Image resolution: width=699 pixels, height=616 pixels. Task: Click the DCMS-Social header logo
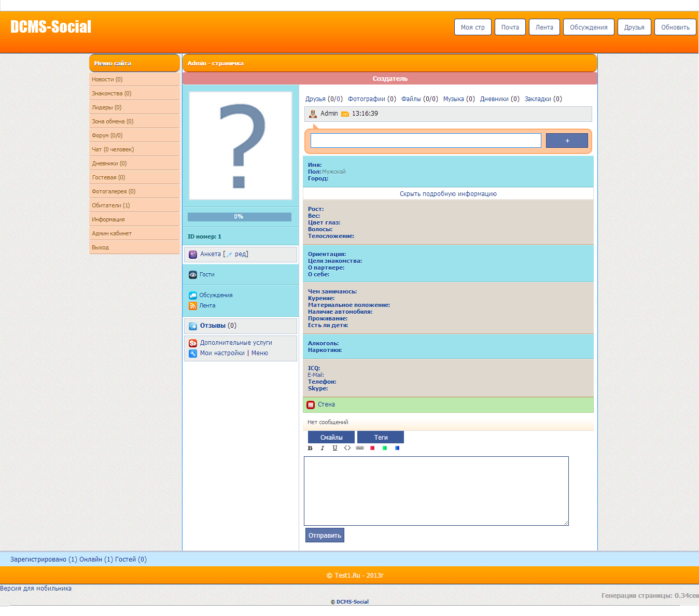(x=51, y=26)
